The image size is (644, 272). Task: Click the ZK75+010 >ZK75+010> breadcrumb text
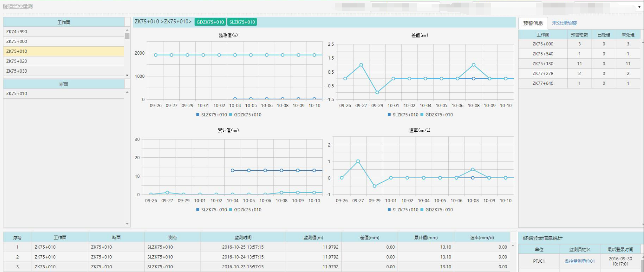pyautogui.click(x=163, y=22)
